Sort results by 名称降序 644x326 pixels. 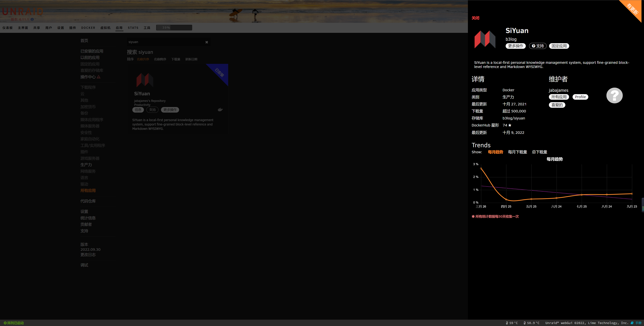coord(160,59)
